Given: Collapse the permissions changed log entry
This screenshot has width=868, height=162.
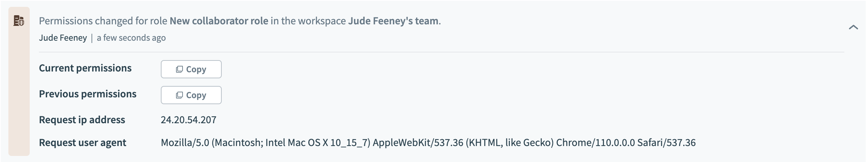Looking at the screenshot, I should (x=853, y=27).
